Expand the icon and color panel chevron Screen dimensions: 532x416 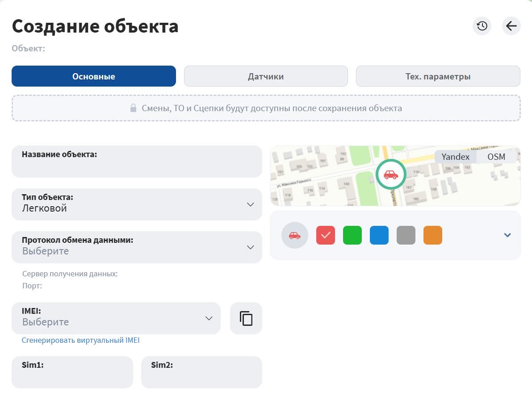tap(507, 235)
